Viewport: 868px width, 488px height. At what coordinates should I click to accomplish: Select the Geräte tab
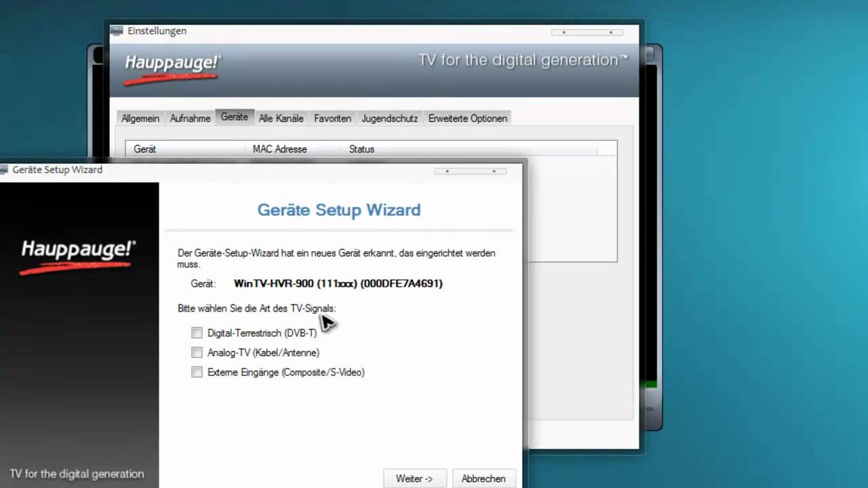pos(235,117)
